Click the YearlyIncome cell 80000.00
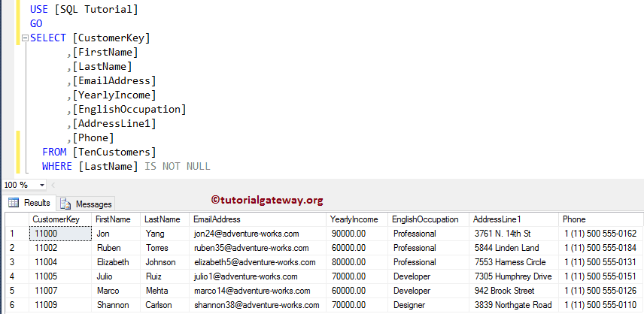 click(x=357, y=262)
